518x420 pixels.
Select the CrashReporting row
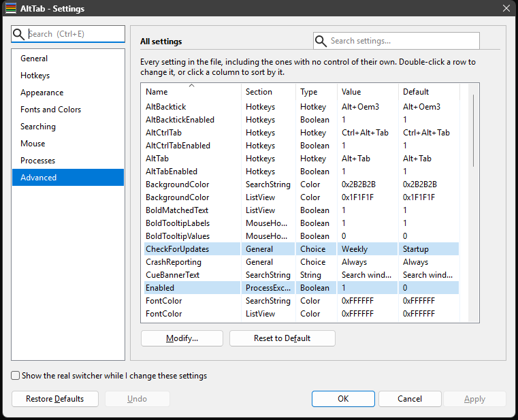pyautogui.click(x=302, y=262)
